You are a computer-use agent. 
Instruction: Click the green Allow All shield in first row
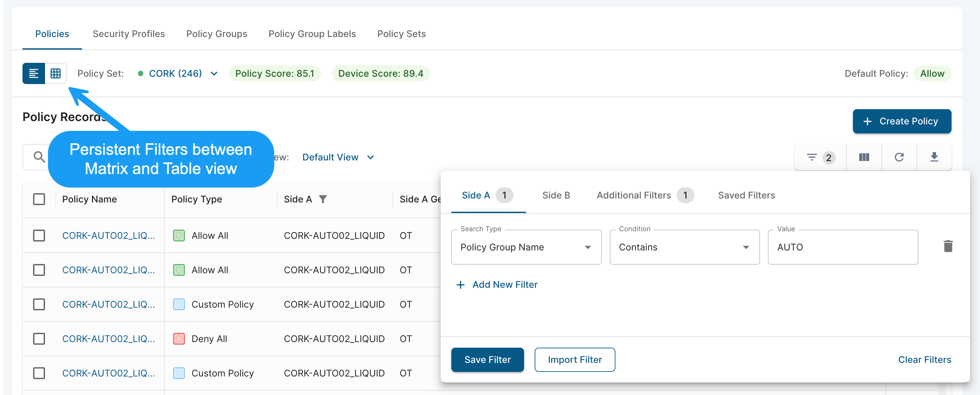tap(179, 236)
